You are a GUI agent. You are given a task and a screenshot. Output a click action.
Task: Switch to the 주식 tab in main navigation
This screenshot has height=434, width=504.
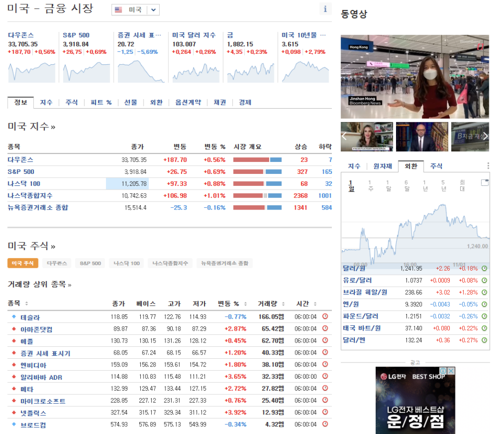click(x=71, y=102)
